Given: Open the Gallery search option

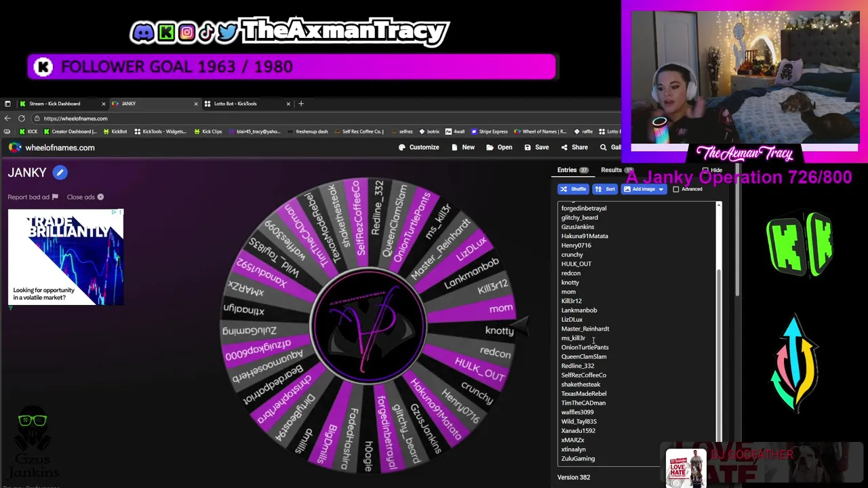Looking at the screenshot, I should coord(610,147).
